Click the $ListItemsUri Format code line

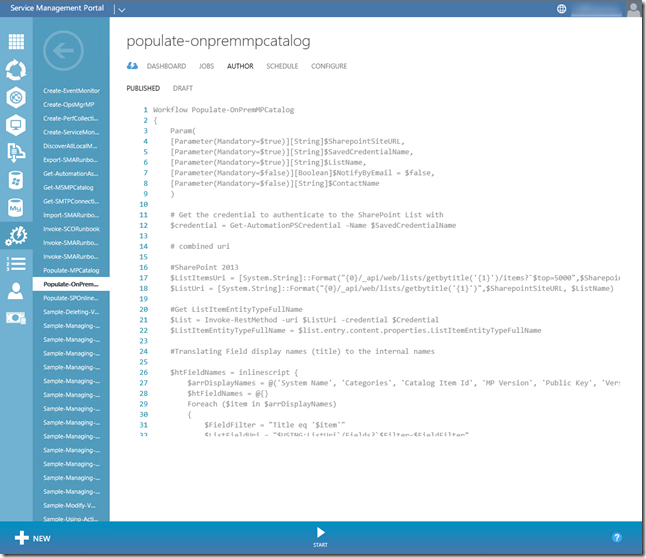[395, 278]
